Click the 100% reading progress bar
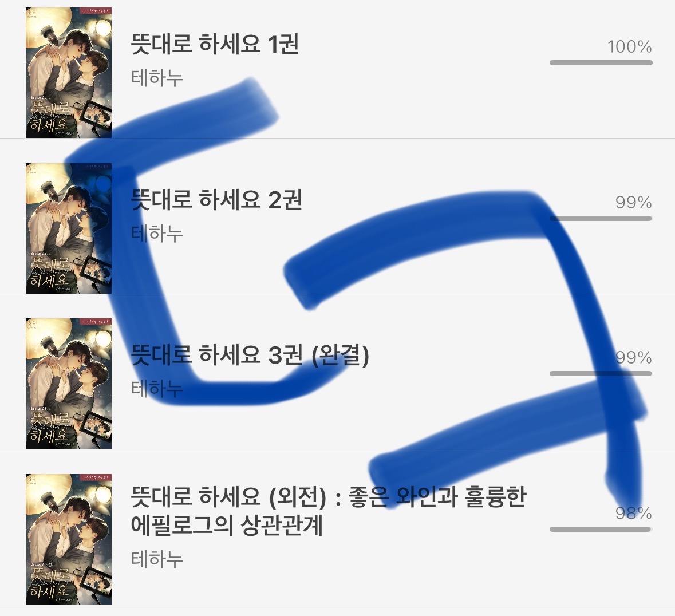675x616 pixels. click(x=601, y=63)
